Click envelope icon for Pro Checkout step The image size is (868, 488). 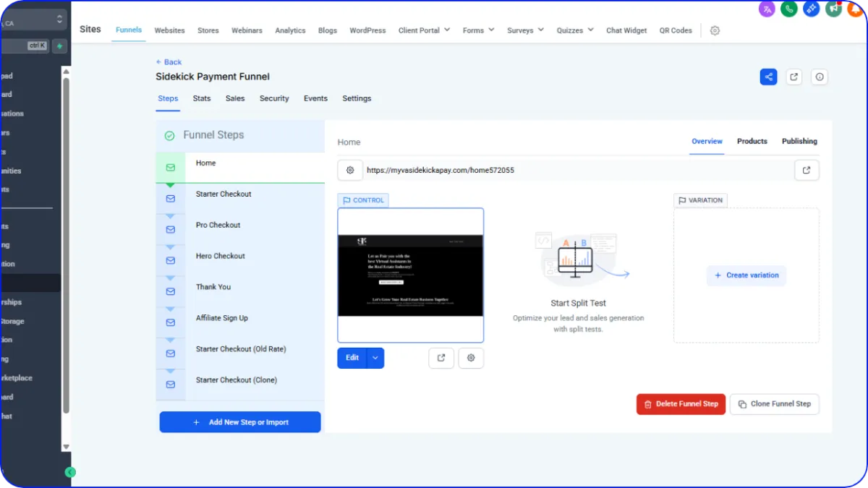[x=171, y=229]
